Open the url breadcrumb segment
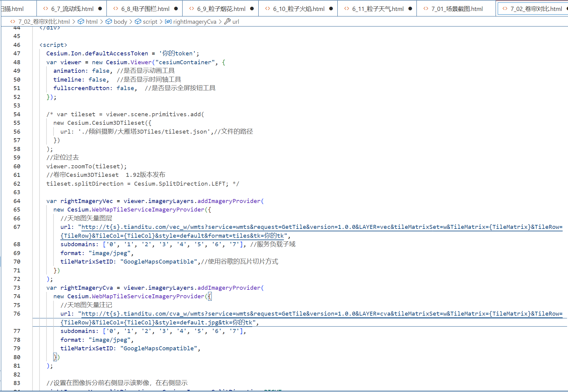The image size is (568, 392). [235, 22]
